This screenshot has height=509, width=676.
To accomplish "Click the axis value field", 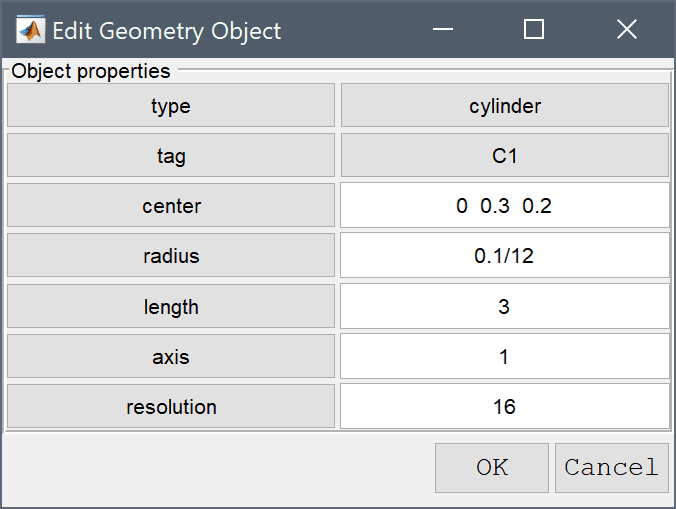I will [x=505, y=356].
